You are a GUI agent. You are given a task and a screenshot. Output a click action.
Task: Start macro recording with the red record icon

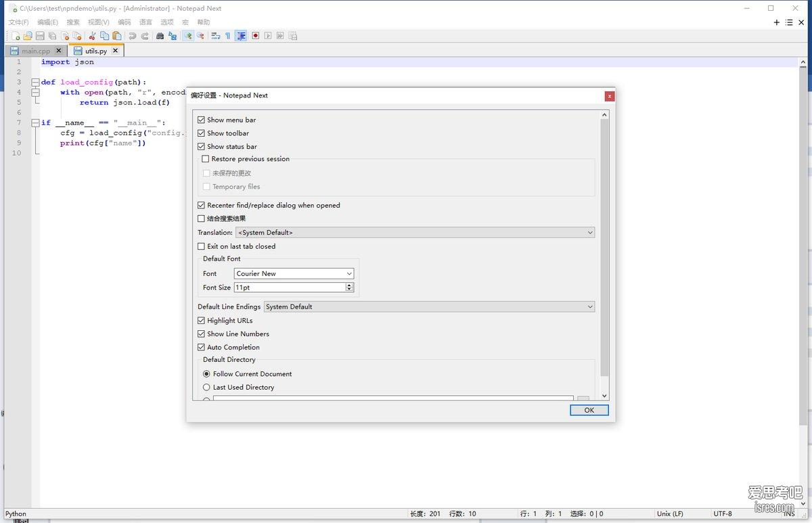coord(255,36)
